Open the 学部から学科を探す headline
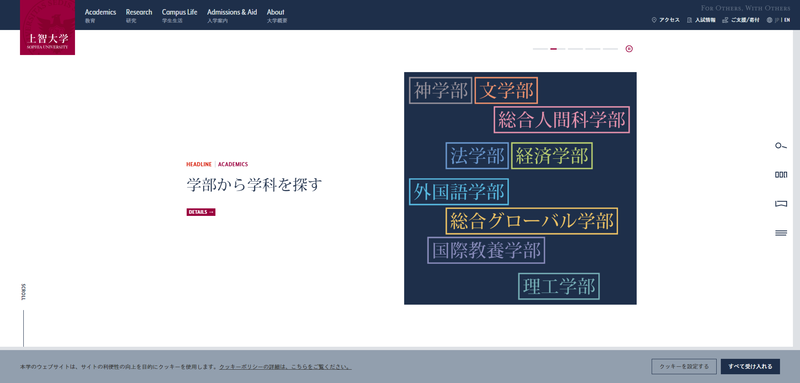Screen dimensions: 800x383 (254, 185)
